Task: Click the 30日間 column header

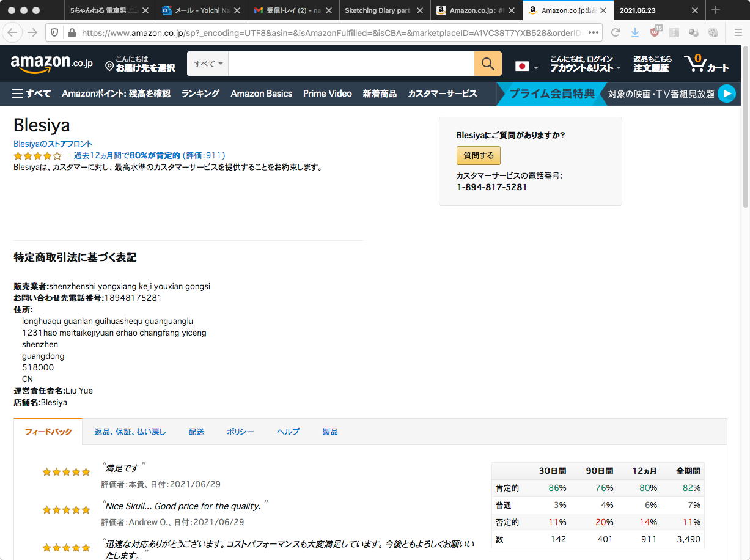Action: [x=553, y=471]
